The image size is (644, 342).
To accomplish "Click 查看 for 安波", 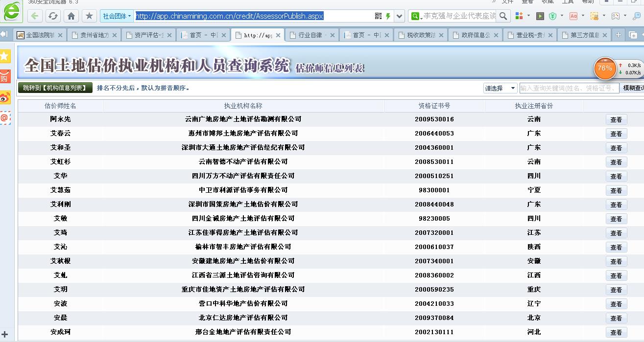I will [616, 304].
